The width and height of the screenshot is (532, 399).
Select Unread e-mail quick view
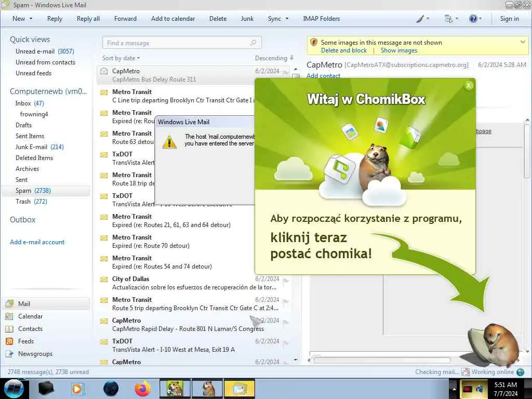[45, 51]
